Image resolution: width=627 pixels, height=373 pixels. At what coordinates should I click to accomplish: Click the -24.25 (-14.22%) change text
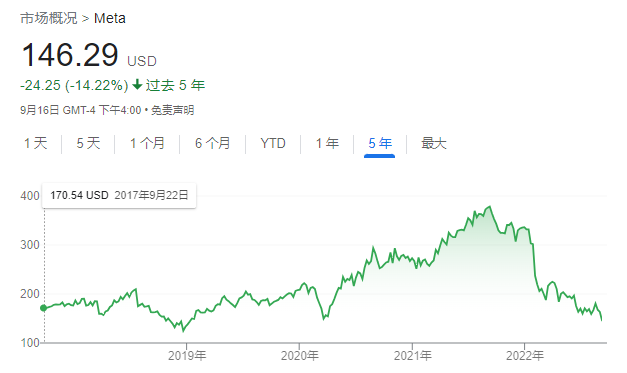click(x=74, y=85)
